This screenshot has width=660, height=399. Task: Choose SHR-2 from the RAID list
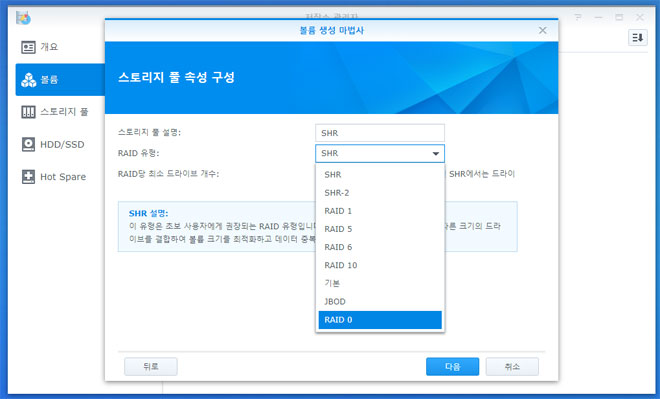pyautogui.click(x=380, y=193)
